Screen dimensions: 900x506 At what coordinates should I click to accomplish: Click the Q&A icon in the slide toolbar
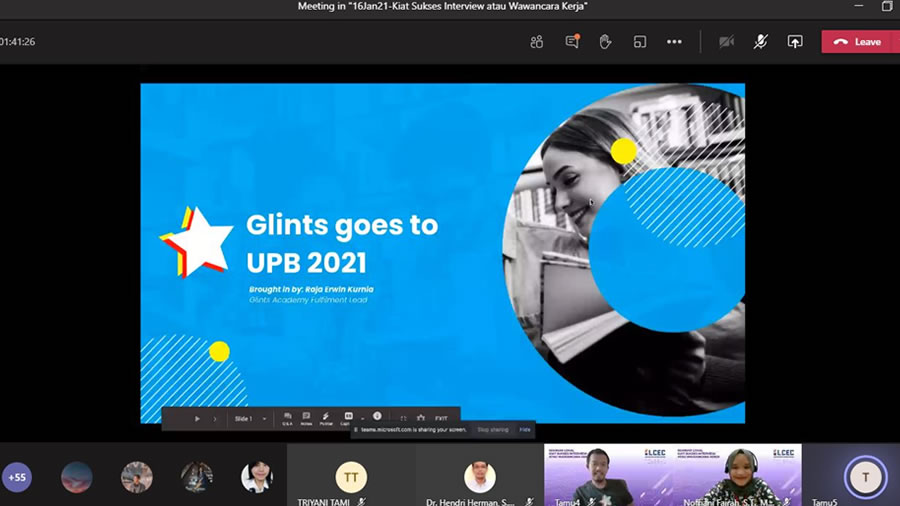pyautogui.click(x=287, y=418)
